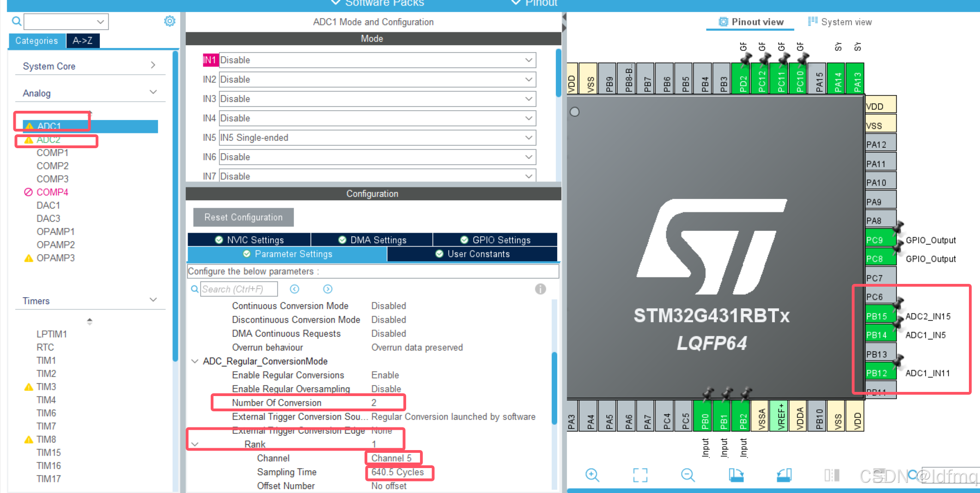Switch to the Categories tab

click(x=37, y=41)
